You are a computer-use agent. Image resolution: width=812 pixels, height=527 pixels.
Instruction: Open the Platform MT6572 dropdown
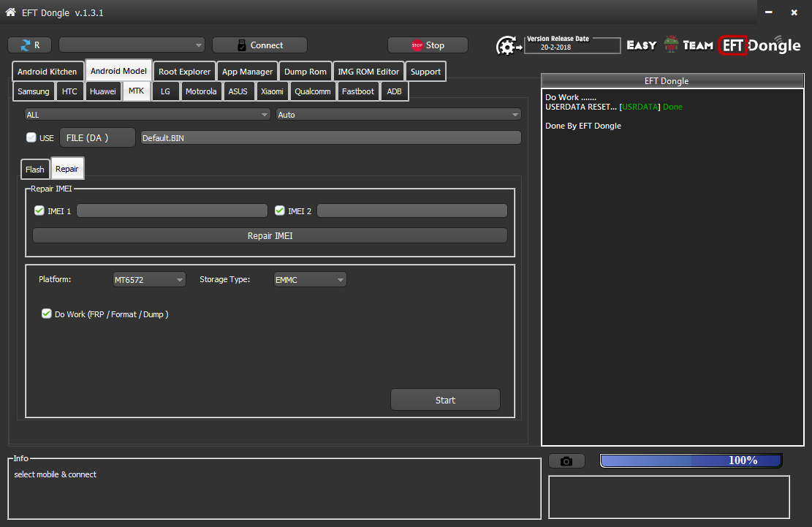(149, 279)
